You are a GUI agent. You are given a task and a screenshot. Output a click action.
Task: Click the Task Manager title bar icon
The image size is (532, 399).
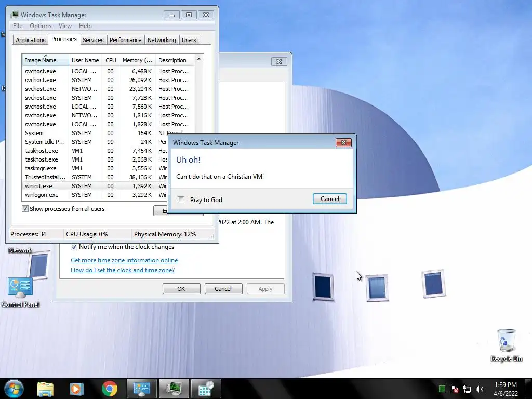tap(14, 15)
